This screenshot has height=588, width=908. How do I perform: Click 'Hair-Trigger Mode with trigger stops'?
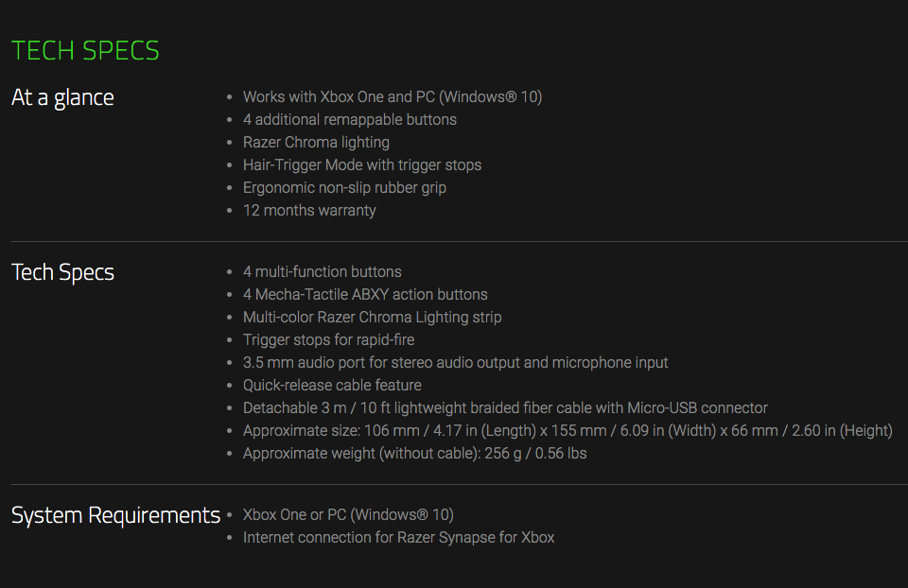tap(362, 164)
